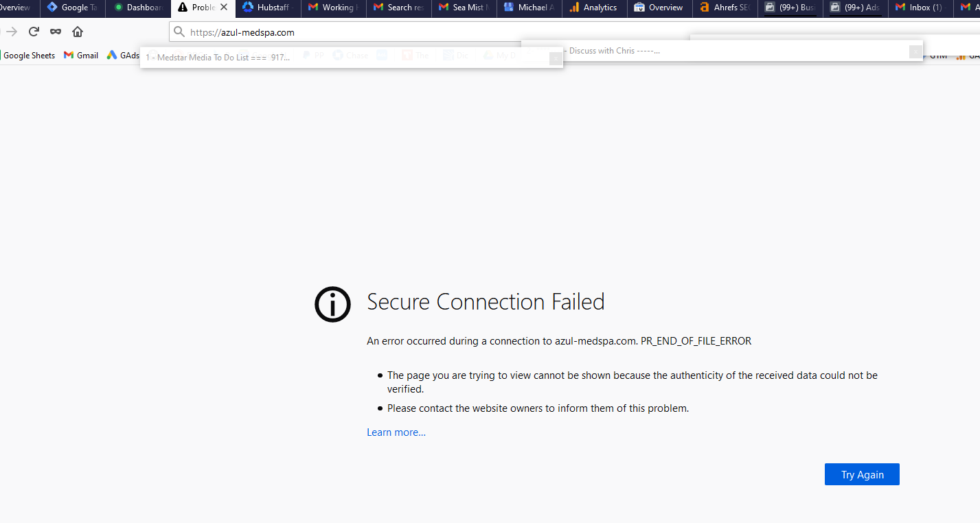Open the Gmail bookmark

coord(81,56)
